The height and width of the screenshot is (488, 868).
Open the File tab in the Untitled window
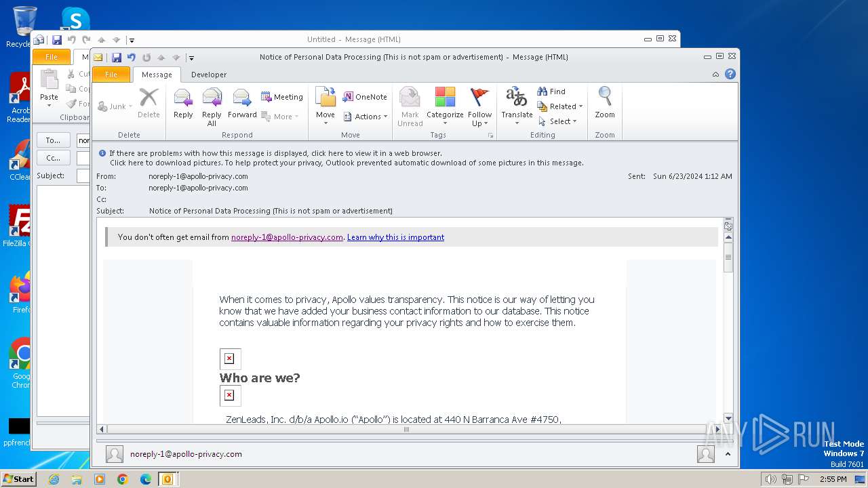click(x=52, y=57)
